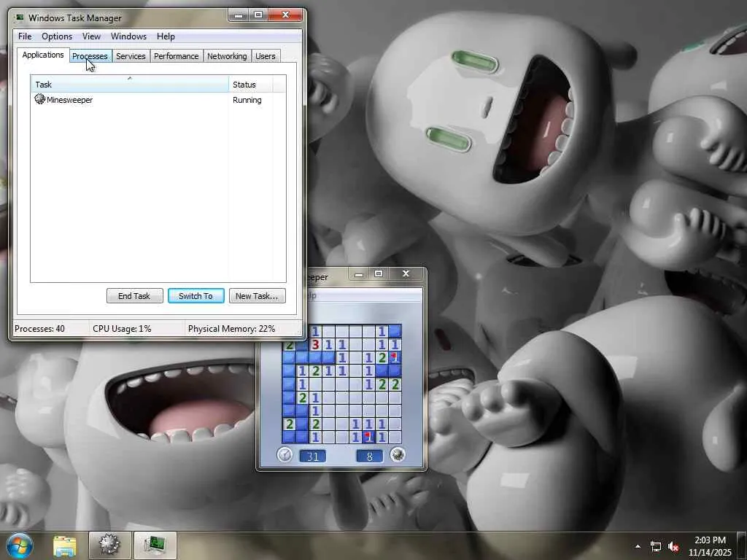Viewport: 747px width, 560px height.
Task: Close the Minesweeper window
Action: (406, 274)
